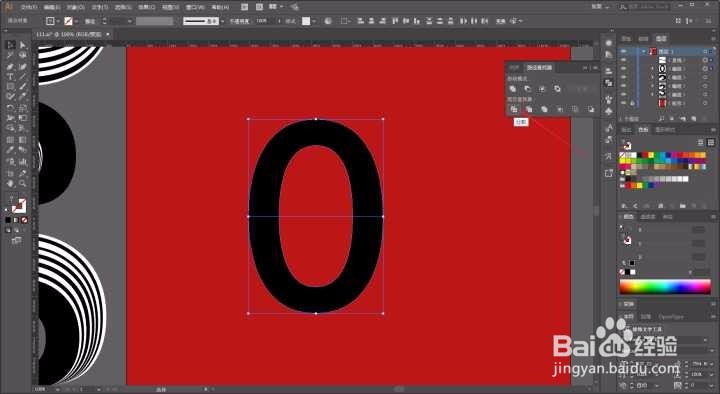
Task: Click the black 0 shape on canvas
Action: point(264,216)
